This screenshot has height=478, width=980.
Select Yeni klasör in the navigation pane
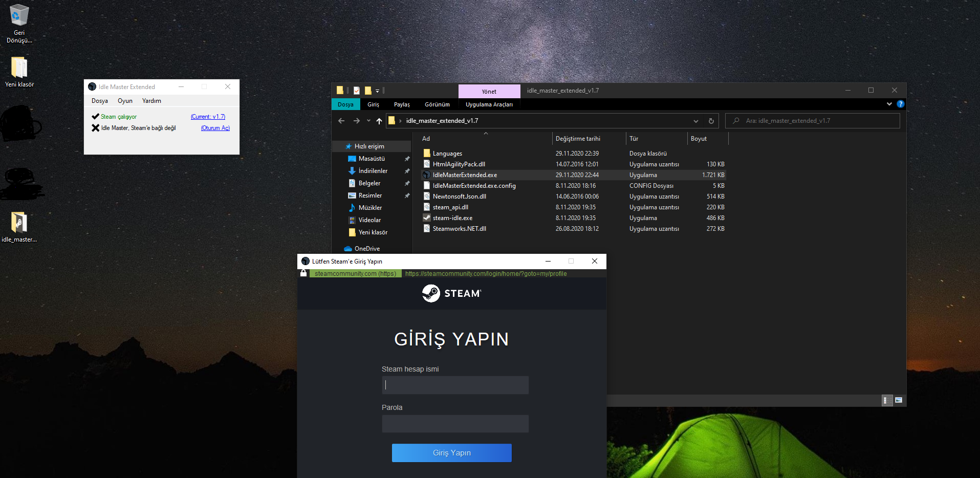point(373,232)
